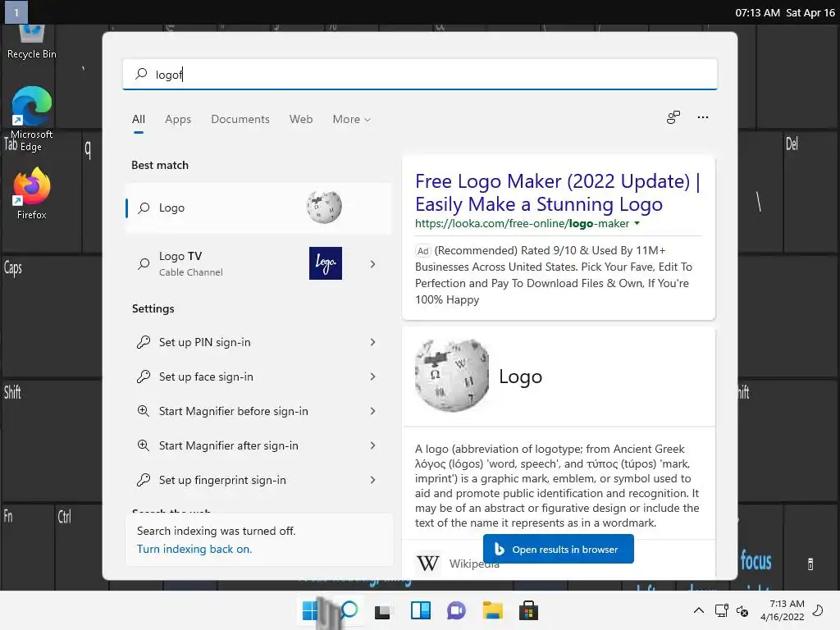Click the Logo TV thumbnail image
The image size is (840, 630).
point(326,263)
